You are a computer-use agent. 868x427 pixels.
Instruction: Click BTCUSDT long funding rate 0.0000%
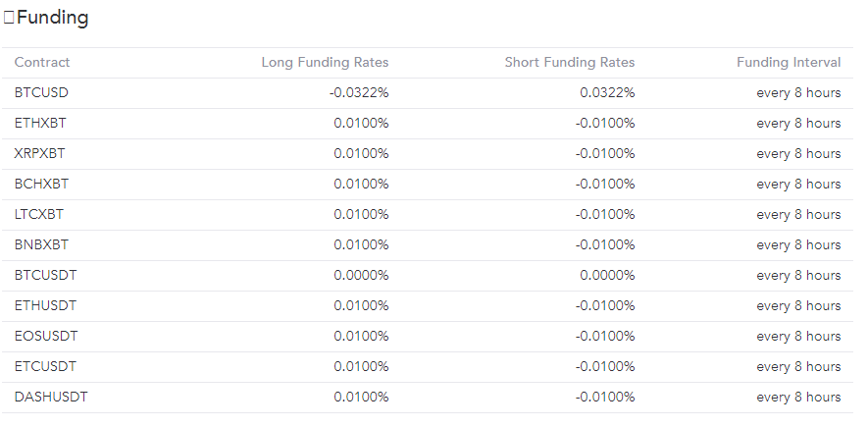click(x=361, y=275)
